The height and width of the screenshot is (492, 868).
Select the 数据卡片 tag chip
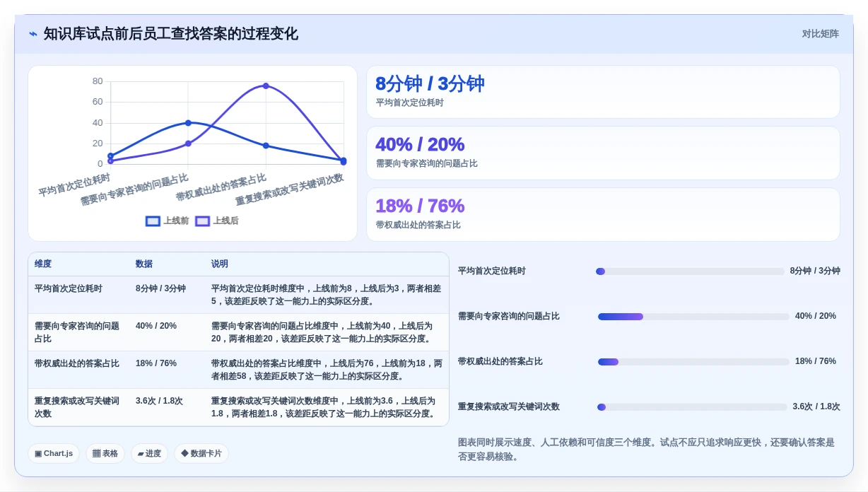pos(201,453)
